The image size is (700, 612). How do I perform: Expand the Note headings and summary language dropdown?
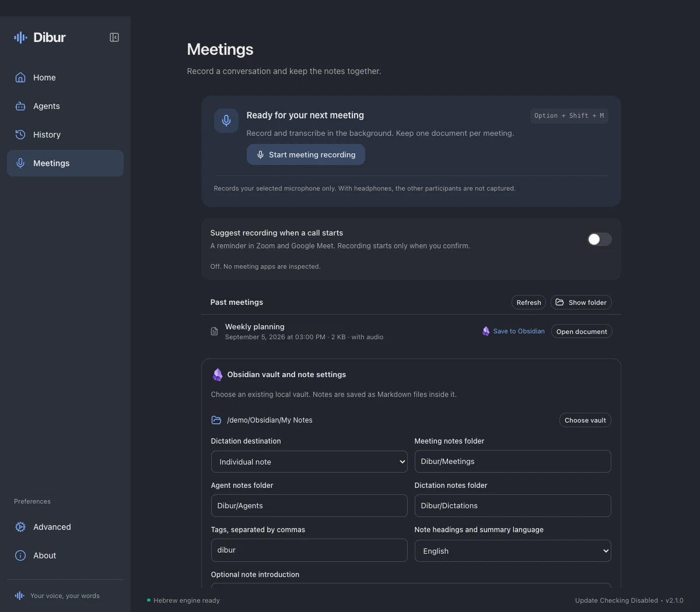tap(513, 551)
